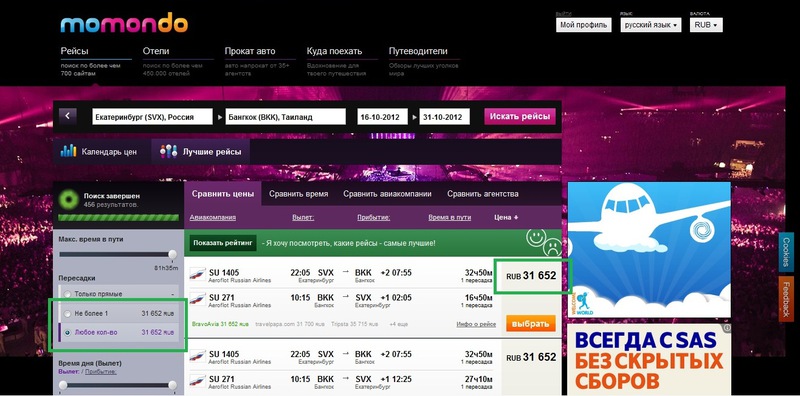
Task: Sort by 'Цена' column
Action: [506, 217]
